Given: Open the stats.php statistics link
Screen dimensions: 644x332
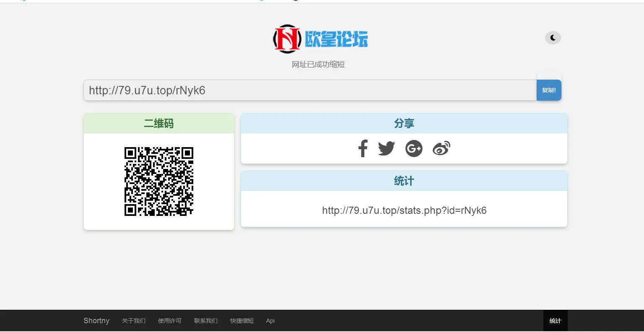Looking at the screenshot, I should click(404, 210).
